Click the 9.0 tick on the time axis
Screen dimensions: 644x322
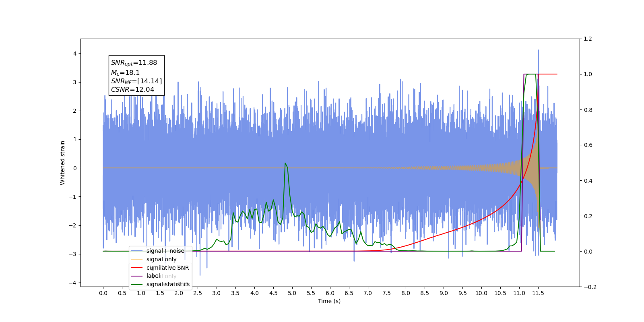point(444,293)
